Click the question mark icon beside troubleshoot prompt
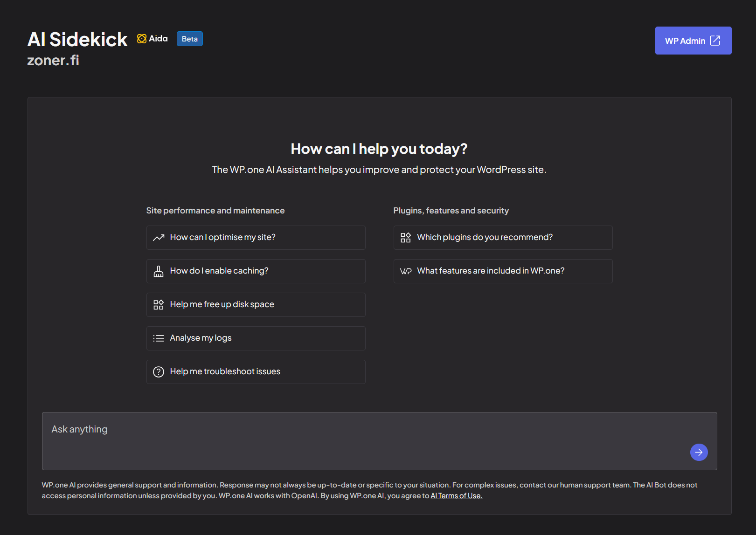 [159, 372]
